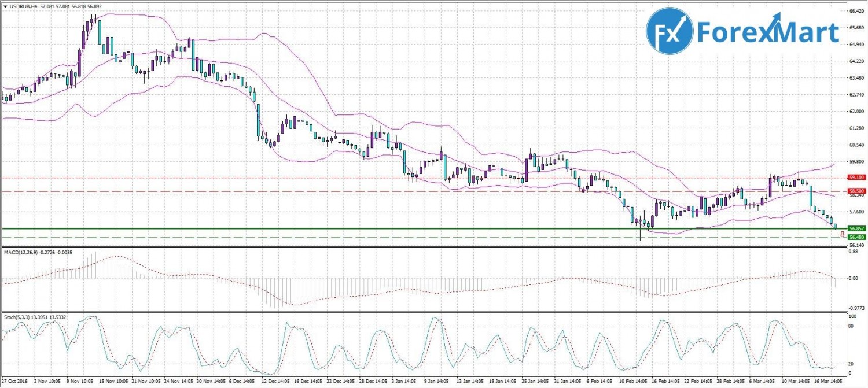Click the 25 Jan 14:05 time label
Image resolution: width=868 pixels, height=388 pixels.
tap(535, 382)
